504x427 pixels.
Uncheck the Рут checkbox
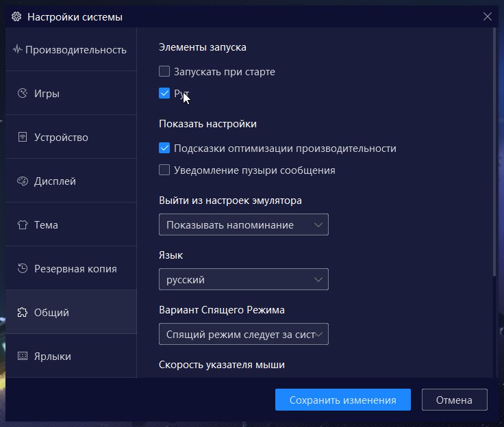tap(164, 93)
